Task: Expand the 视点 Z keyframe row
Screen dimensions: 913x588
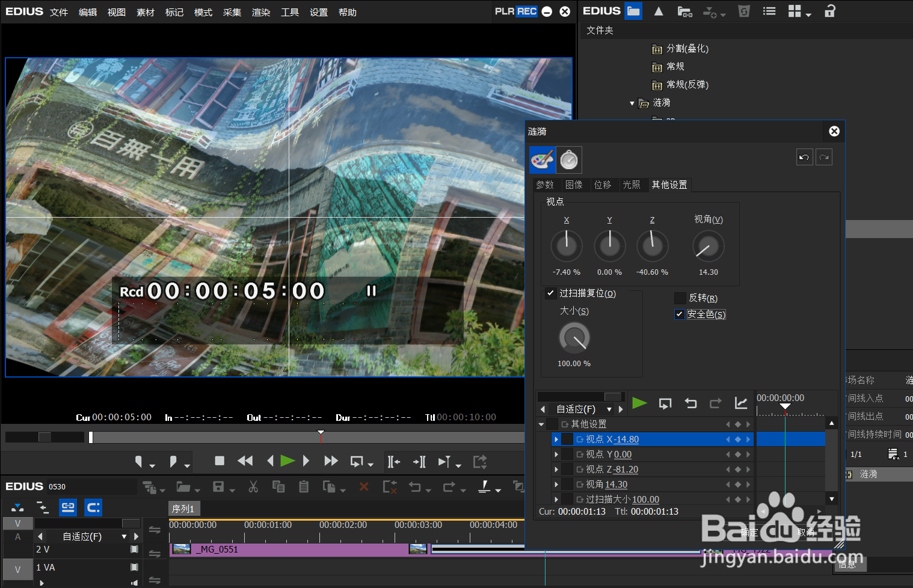Action: (x=556, y=470)
